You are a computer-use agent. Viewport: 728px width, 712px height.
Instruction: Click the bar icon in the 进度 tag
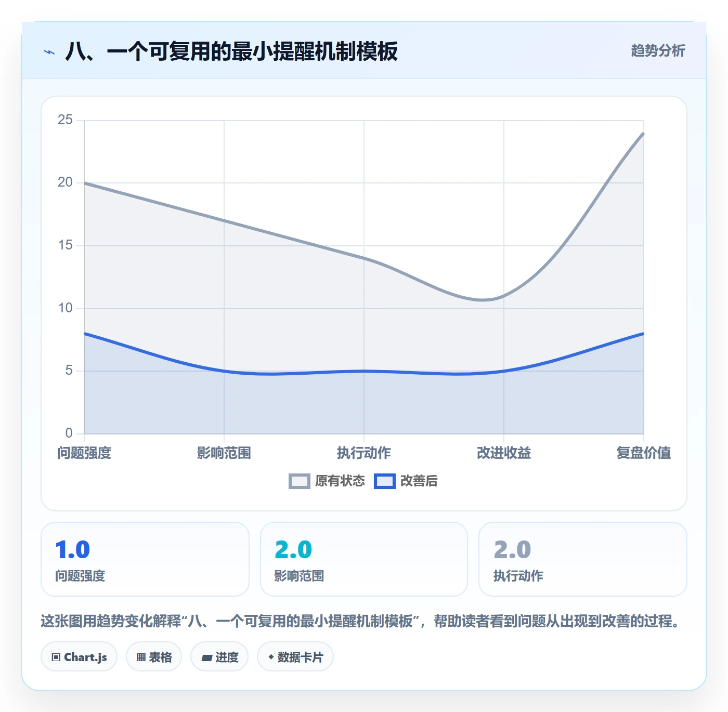pyautogui.click(x=206, y=658)
